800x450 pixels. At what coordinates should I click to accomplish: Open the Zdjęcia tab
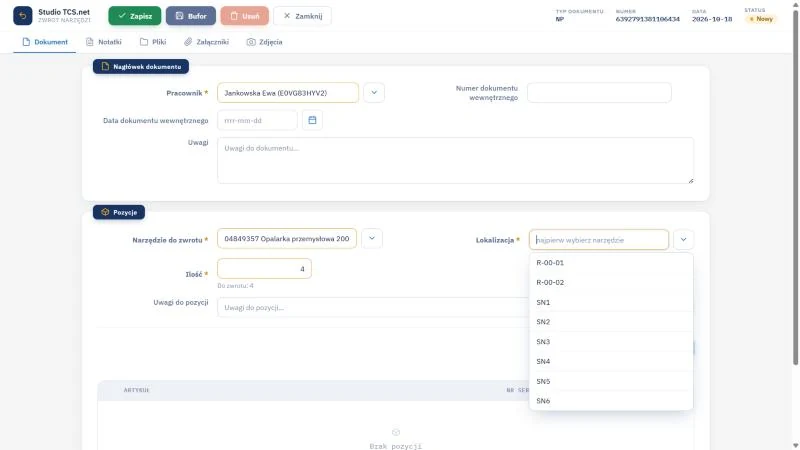(264, 42)
